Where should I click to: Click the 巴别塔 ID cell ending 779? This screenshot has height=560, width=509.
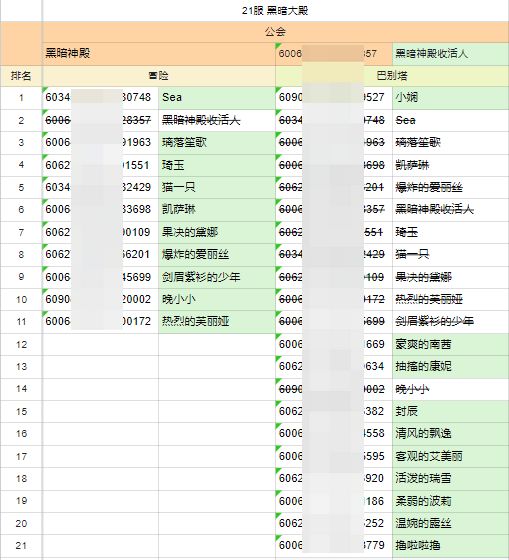pyautogui.click(x=334, y=546)
